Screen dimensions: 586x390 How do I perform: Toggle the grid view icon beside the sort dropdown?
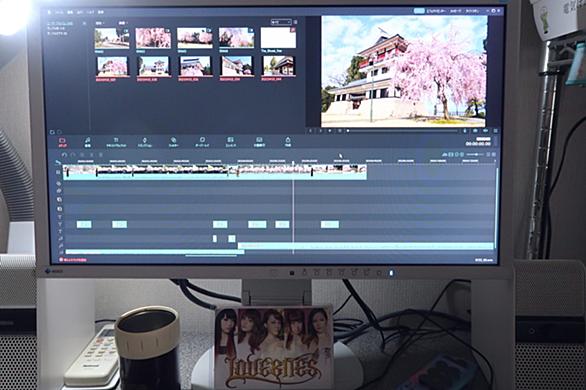coord(295,22)
